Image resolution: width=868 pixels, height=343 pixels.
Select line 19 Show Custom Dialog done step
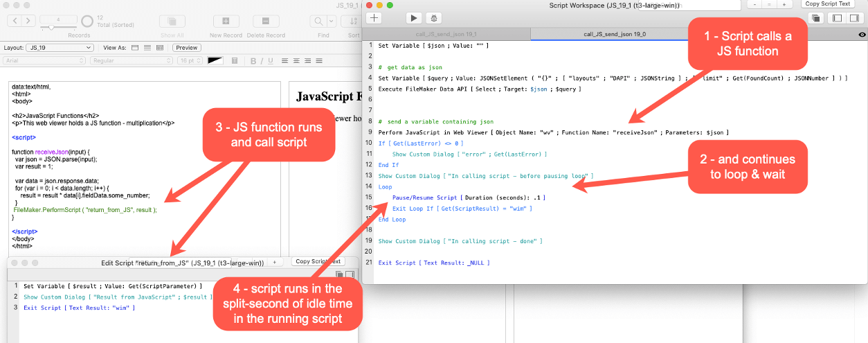[x=460, y=241]
